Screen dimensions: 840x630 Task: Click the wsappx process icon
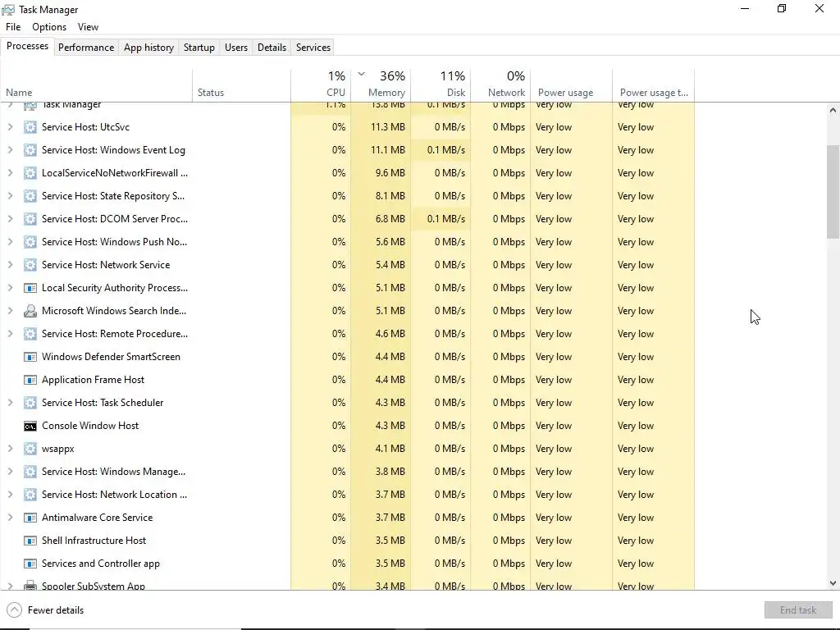click(30, 449)
